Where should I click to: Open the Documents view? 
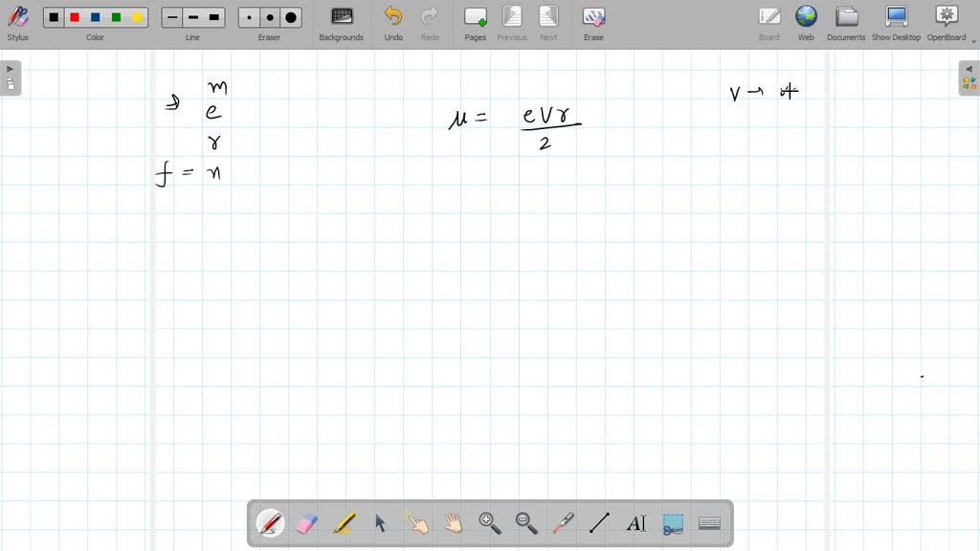846,24
